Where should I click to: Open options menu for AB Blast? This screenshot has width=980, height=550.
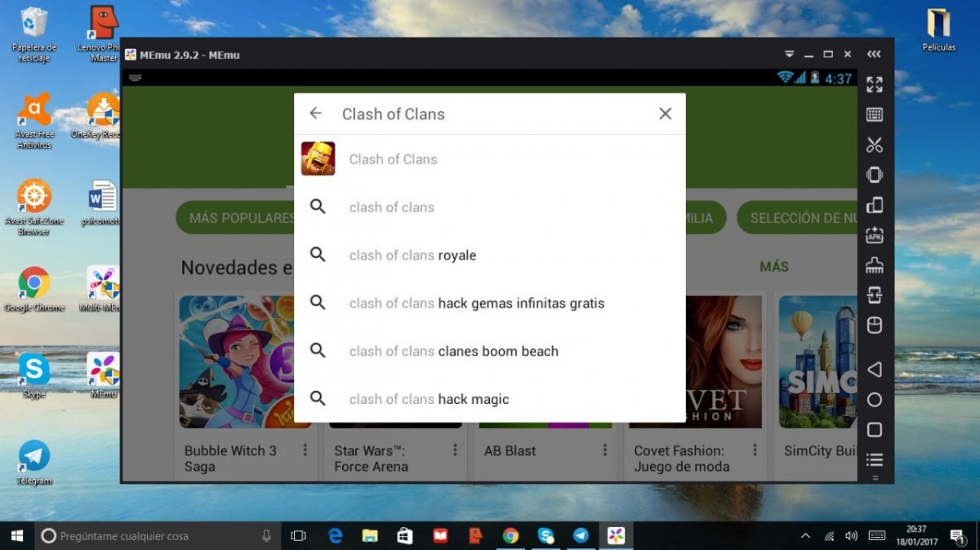pyautogui.click(x=605, y=450)
